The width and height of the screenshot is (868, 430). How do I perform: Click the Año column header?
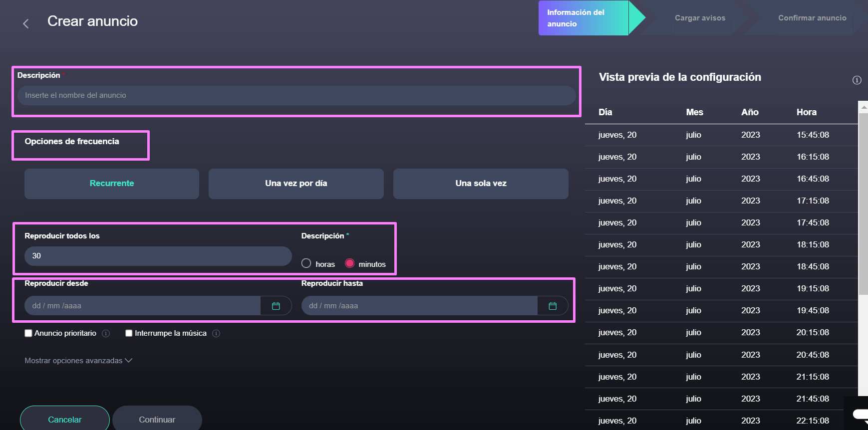pyautogui.click(x=750, y=112)
